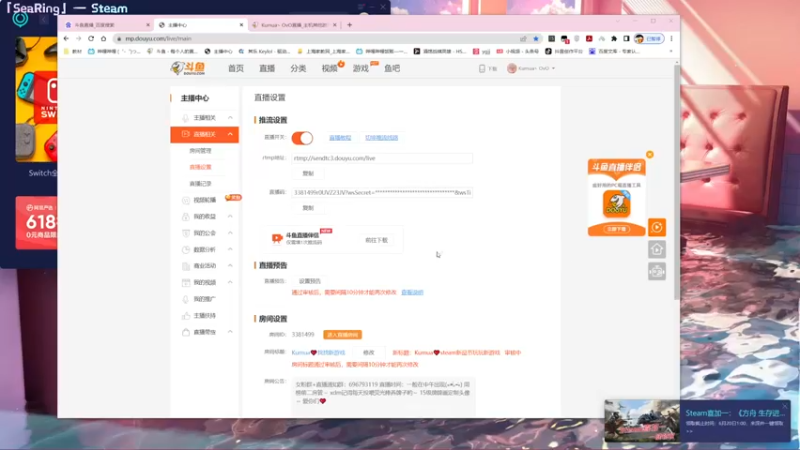Expand the 商业活动 sidebar section
This screenshot has height=450, width=800.
230,265
